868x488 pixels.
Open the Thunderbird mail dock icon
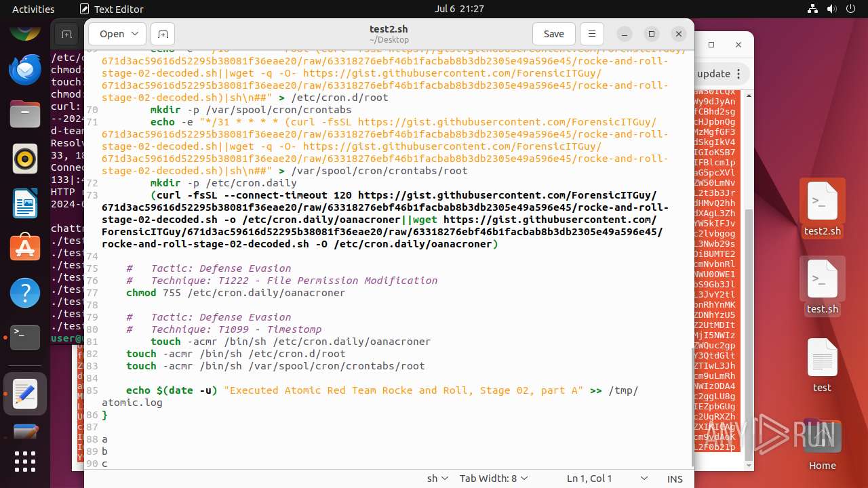pos(25,70)
